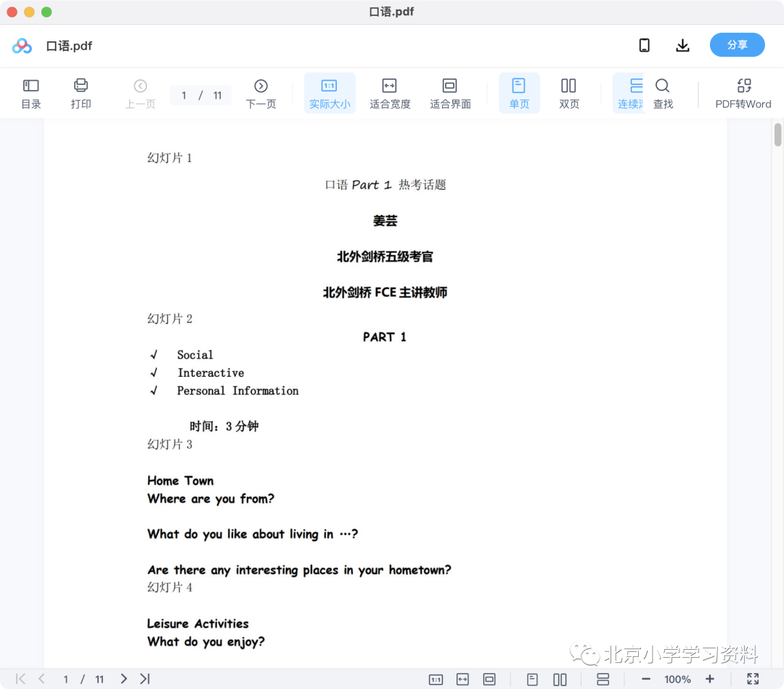Toggle 单页 single page view
This screenshot has height=689, width=784.
[x=519, y=94]
